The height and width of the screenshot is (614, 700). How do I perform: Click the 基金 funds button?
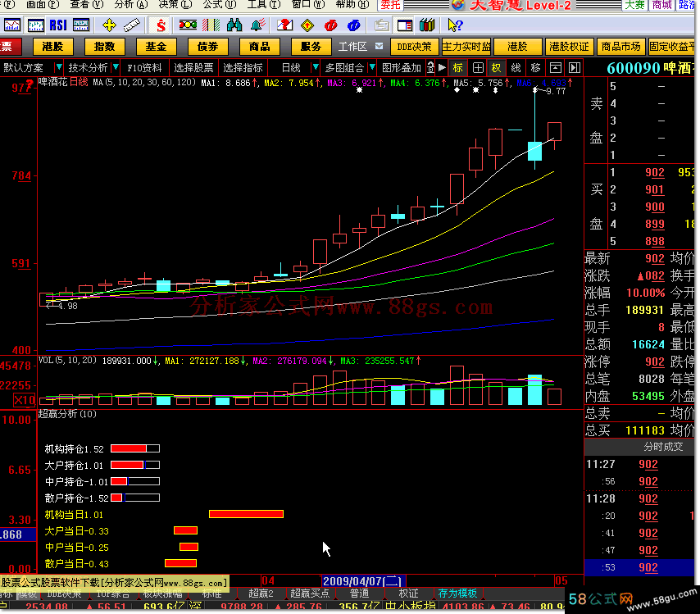point(156,47)
